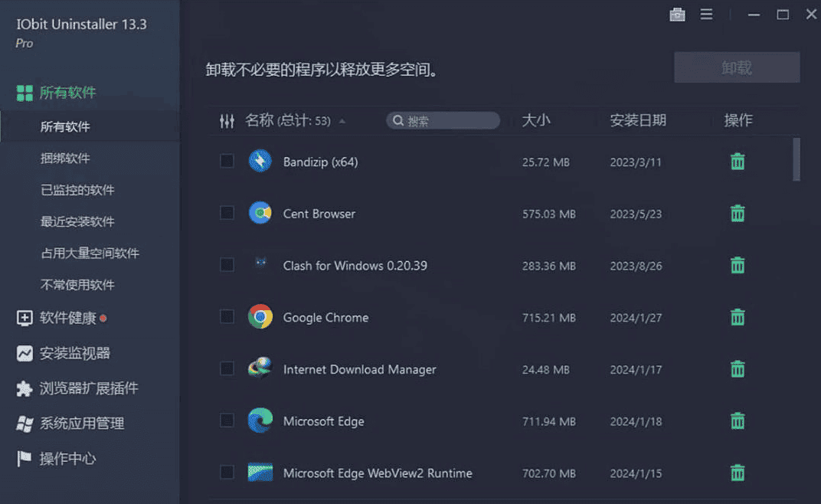
Task: Click the 2023/8/26 install date
Action: pyautogui.click(x=636, y=266)
